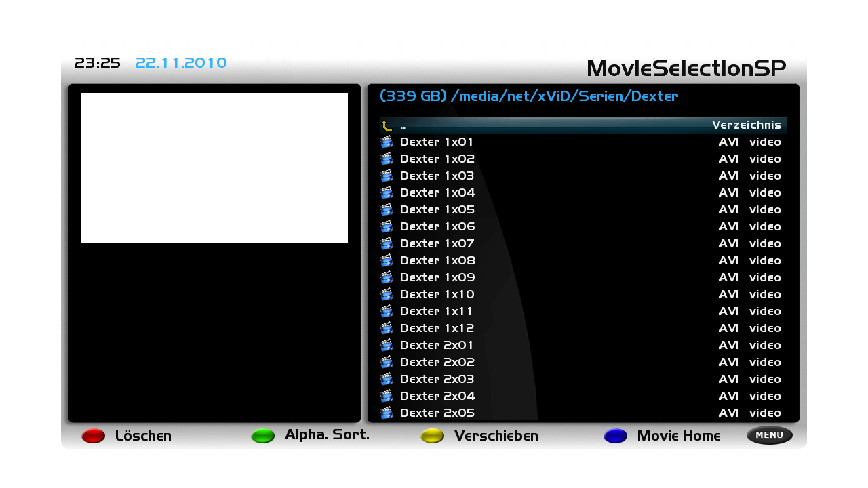Click the yellow parent directory arrow icon
The height and width of the screenshot is (488, 868).
pyautogui.click(x=387, y=125)
